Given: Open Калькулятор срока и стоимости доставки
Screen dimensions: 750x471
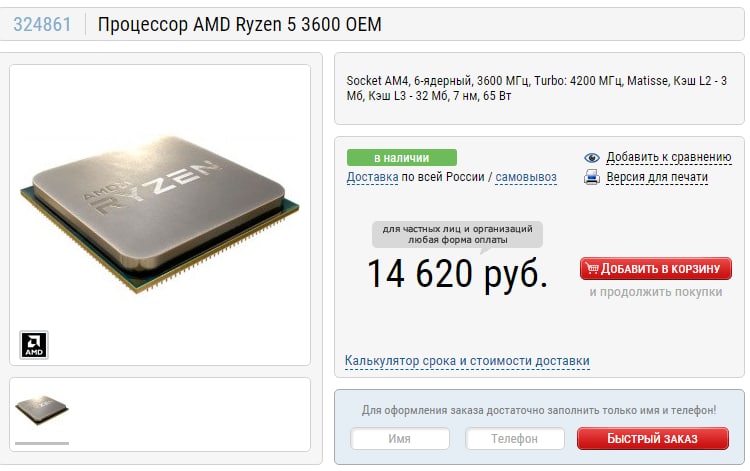Looking at the screenshot, I should (x=467, y=361).
